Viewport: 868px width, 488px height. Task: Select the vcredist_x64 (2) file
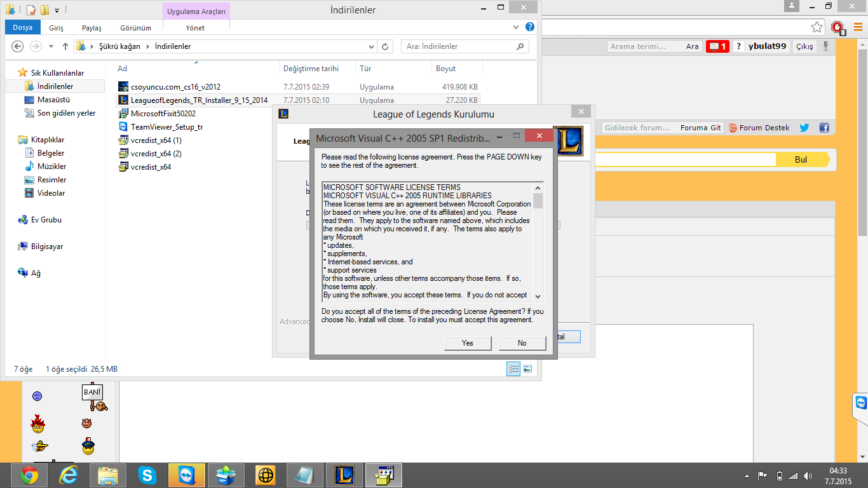tap(156, 154)
